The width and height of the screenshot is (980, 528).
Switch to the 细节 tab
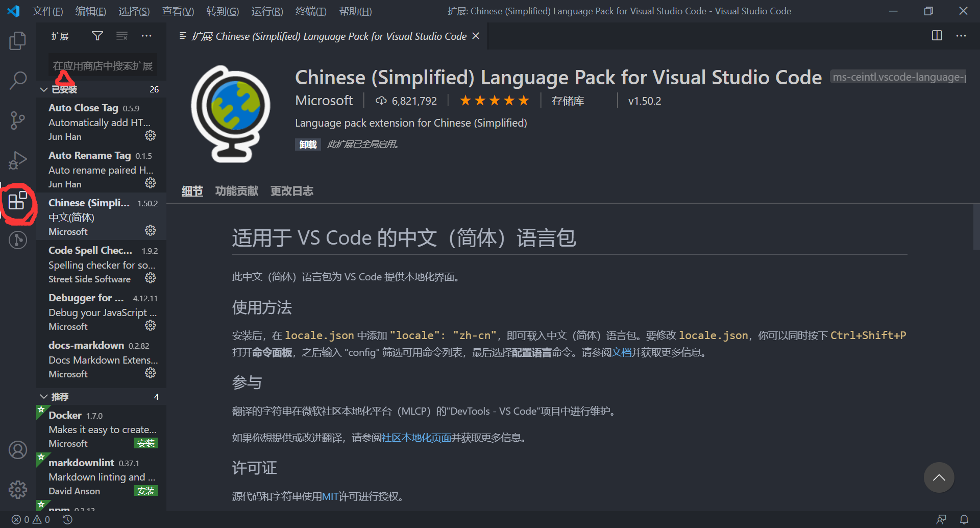point(192,191)
